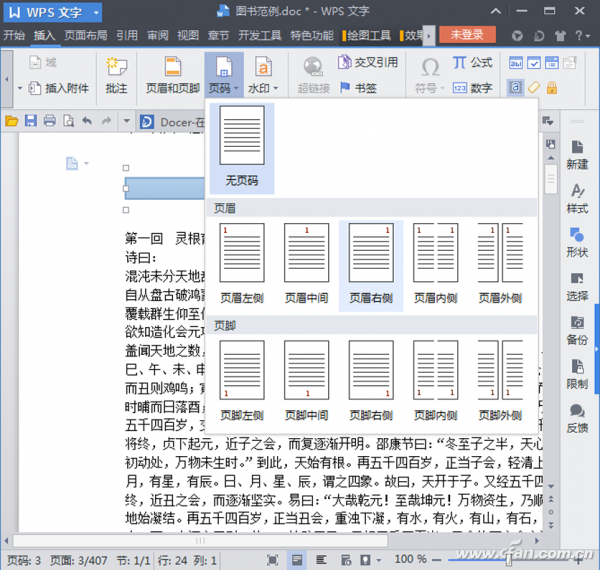The height and width of the screenshot is (570, 600).
Task: Choose 页脚左侧 page number layout
Action: click(x=242, y=381)
